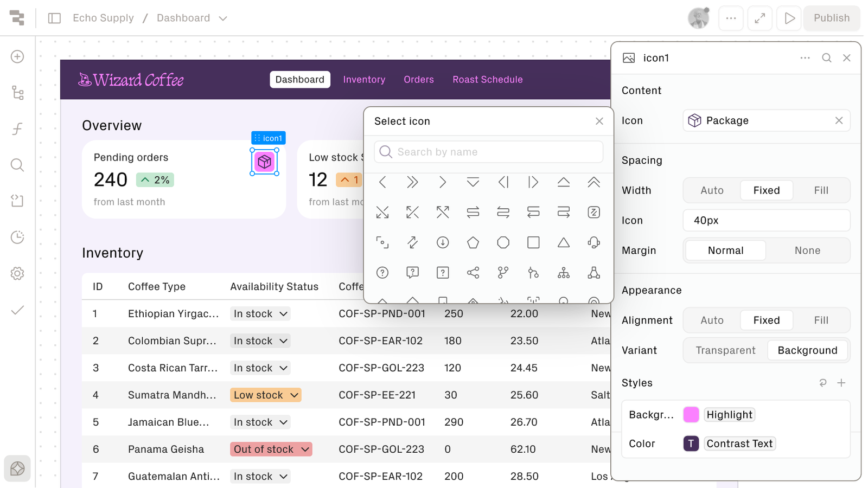This screenshot has width=868, height=488.
Task: Open the In stock dropdown for Ethiopian Yirgac...
Action: (260, 313)
